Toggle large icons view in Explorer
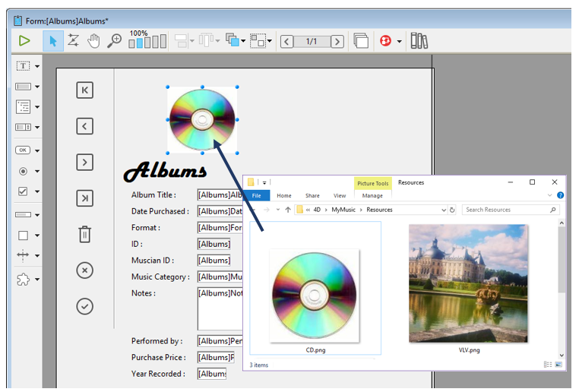The width and height of the screenshot is (579, 392). [558, 365]
